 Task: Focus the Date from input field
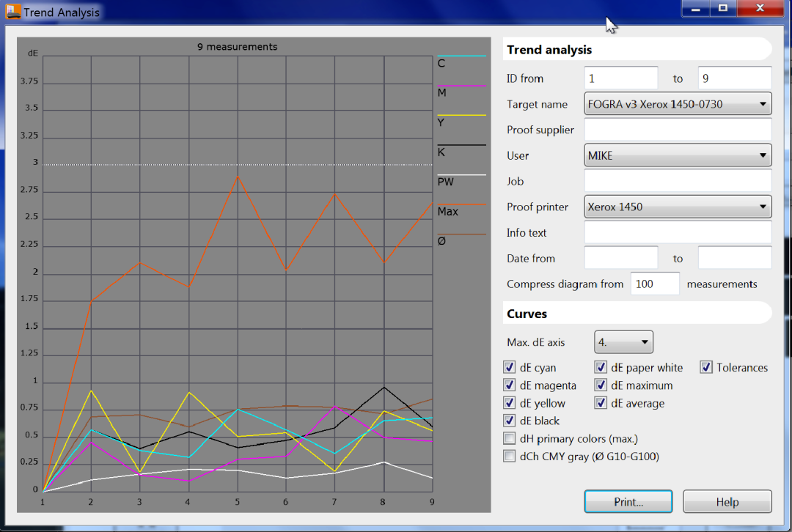point(621,258)
